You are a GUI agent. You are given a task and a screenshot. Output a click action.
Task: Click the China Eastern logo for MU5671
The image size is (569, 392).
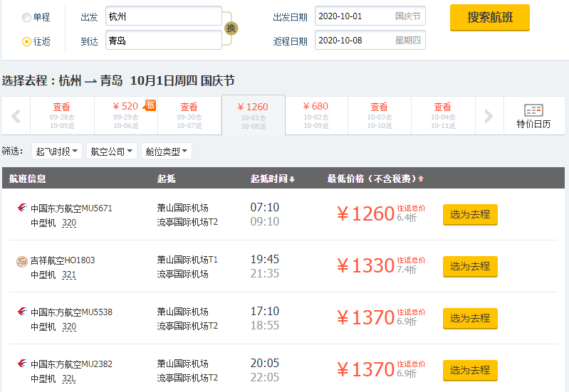pos(22,208)
